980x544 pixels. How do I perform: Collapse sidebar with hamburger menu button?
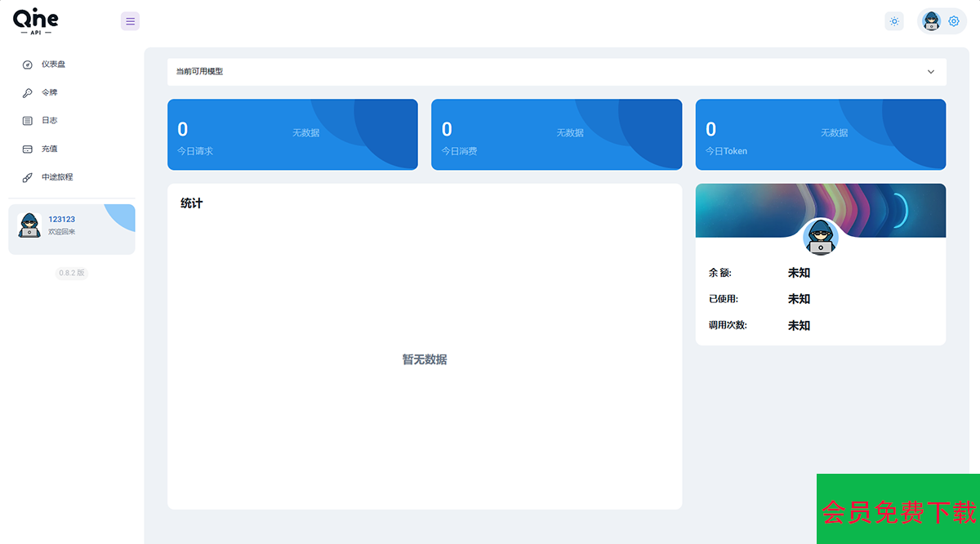point(130,21)
